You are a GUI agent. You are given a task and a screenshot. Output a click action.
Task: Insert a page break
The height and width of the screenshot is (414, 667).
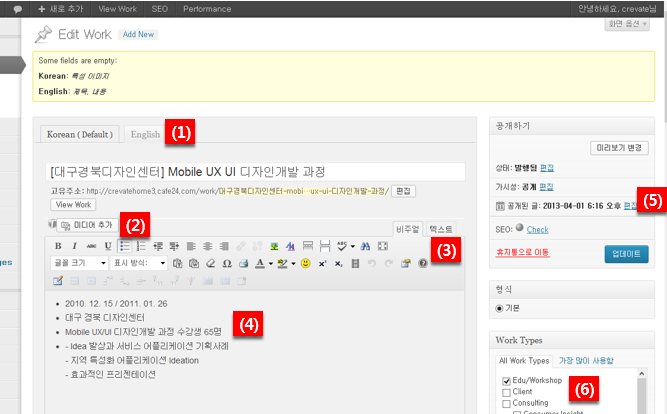[325, 246]
